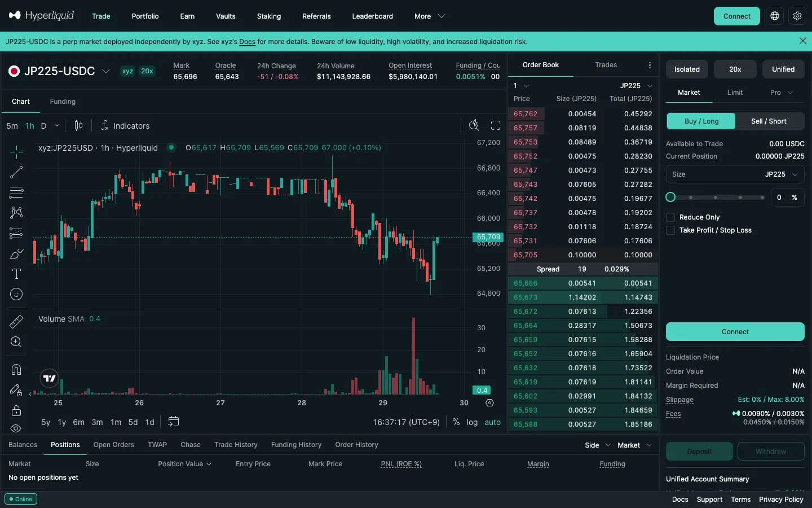The height and width of the screenshot is (508, 812).
Task: Open language globe selector
Action: [775, 16]
